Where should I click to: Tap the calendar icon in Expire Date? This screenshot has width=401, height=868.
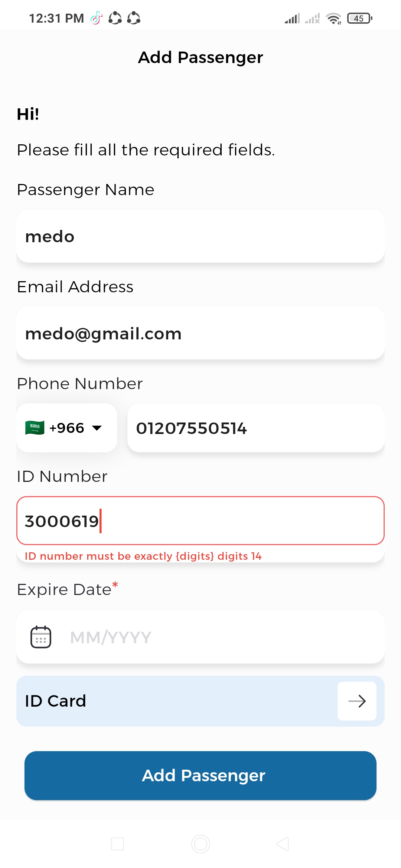point(41,637)
